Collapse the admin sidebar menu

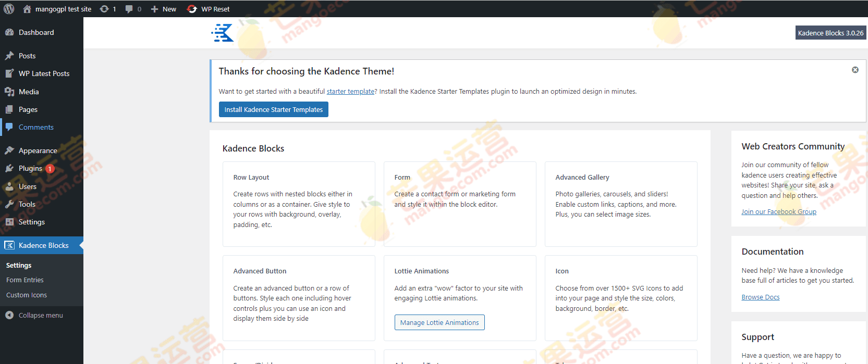[x=42, y=315]
